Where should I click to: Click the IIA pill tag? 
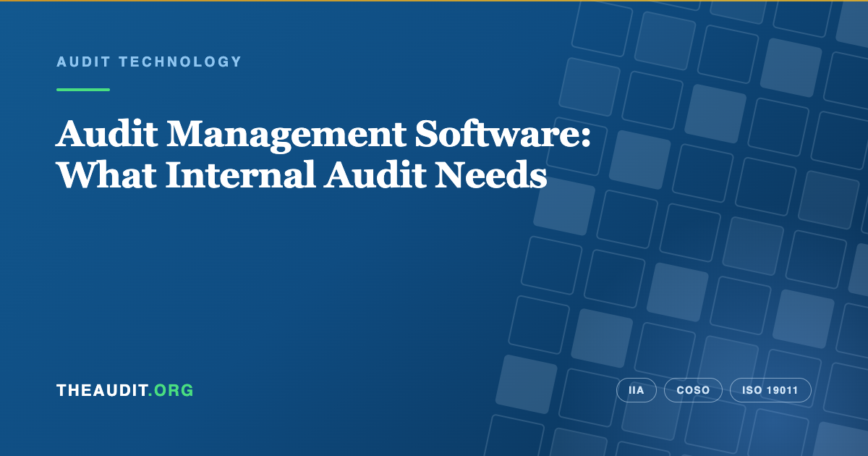coord(637,390)
